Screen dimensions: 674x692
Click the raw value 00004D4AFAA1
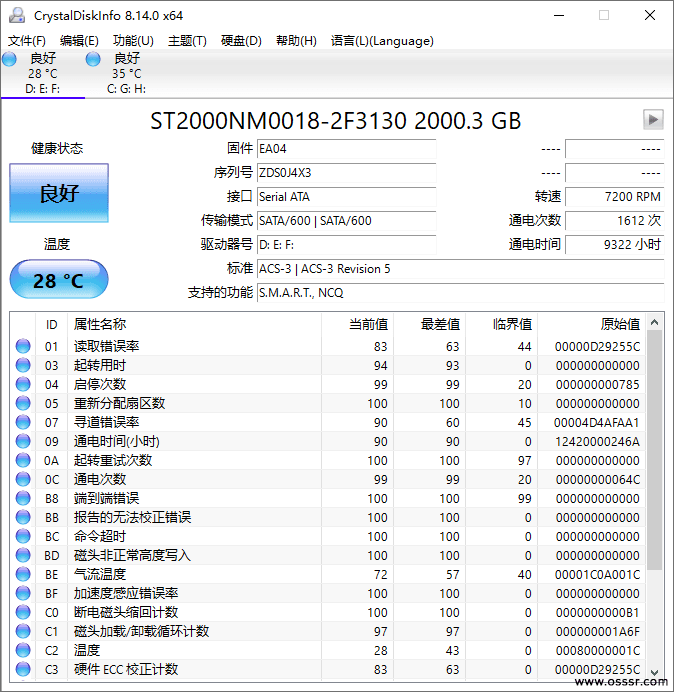597,422
